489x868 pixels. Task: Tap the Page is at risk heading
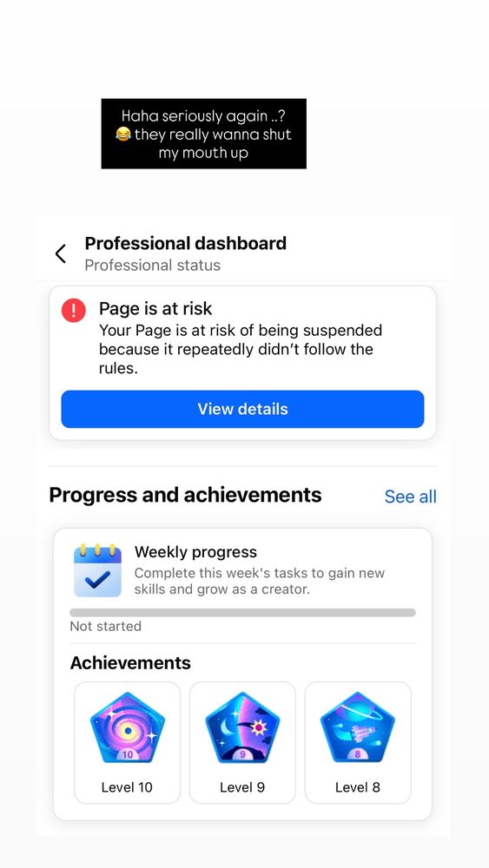pos(155,308)
